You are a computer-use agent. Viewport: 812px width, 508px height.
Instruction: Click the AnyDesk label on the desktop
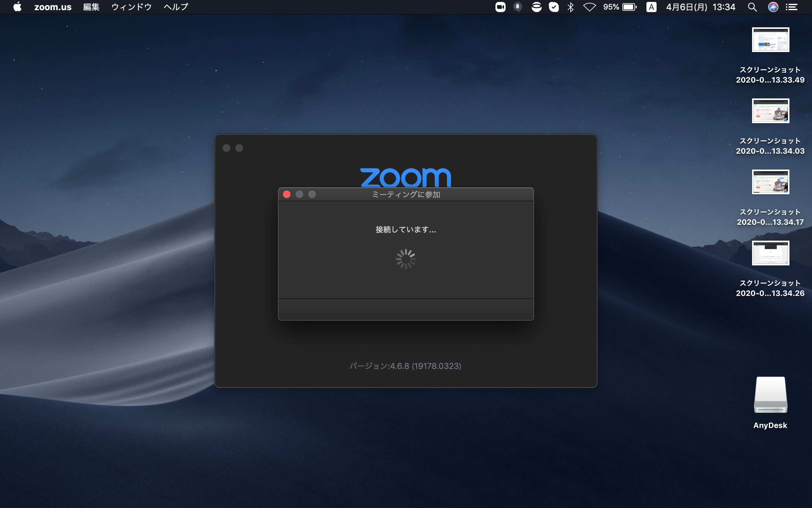(770, 425)
